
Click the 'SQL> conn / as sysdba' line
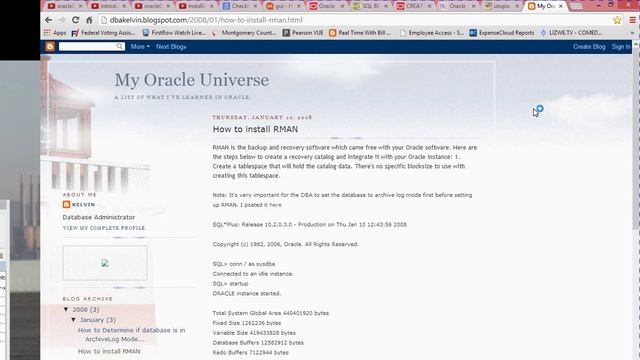tap(244, 264)
